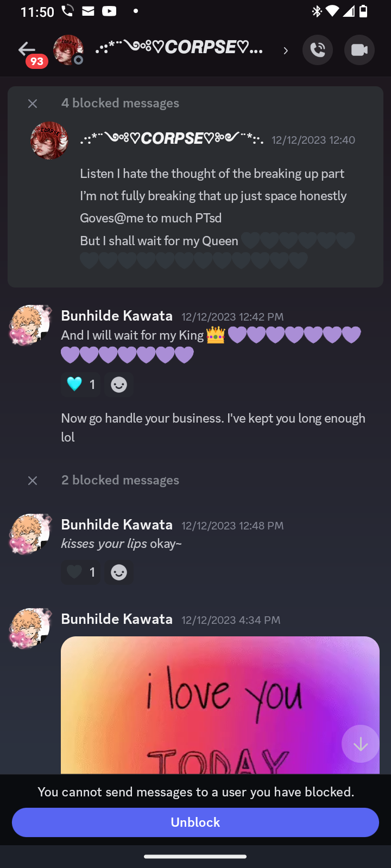Start a video call
The image size is (391, 868).
click(x=360, y=50)
